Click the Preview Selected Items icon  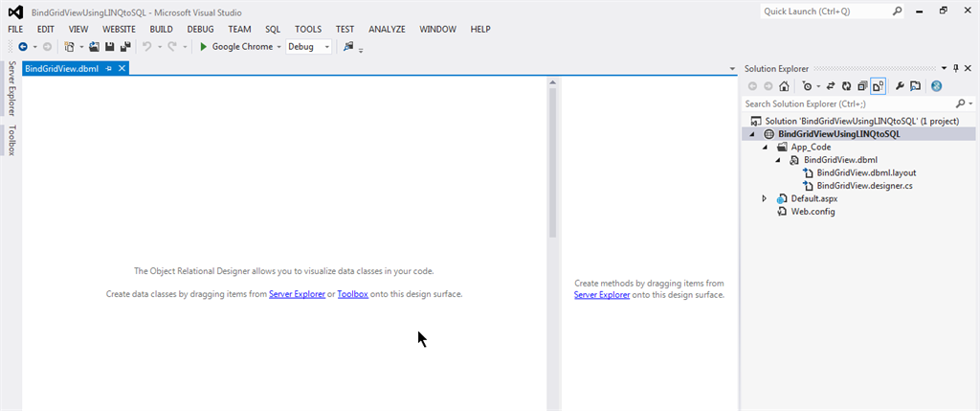tap(915, 86)
